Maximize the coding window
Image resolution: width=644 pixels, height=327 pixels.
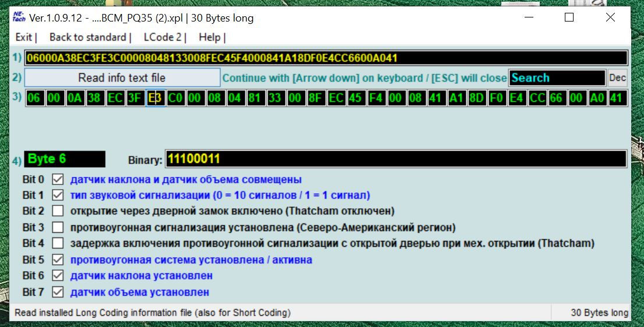tap(569, 17)
